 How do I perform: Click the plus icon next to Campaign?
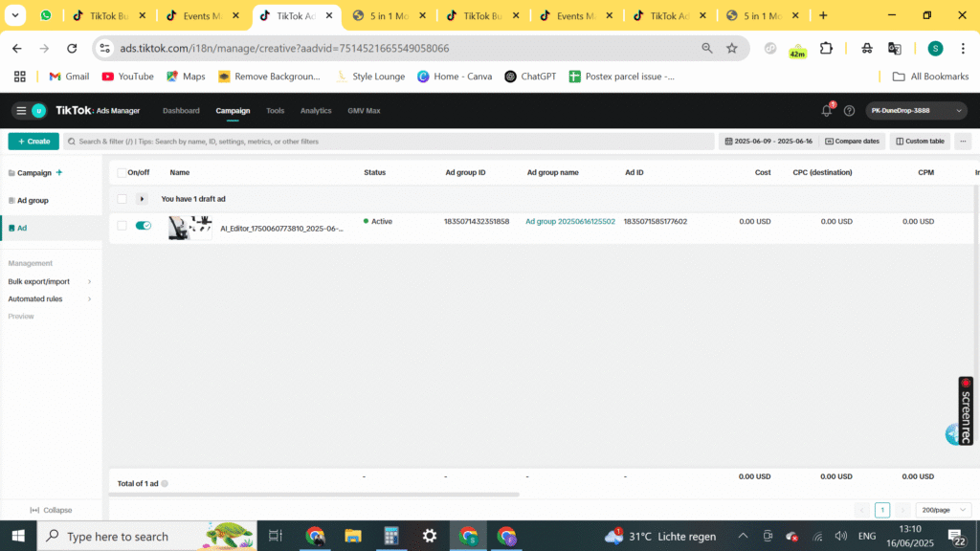(59, 173)
